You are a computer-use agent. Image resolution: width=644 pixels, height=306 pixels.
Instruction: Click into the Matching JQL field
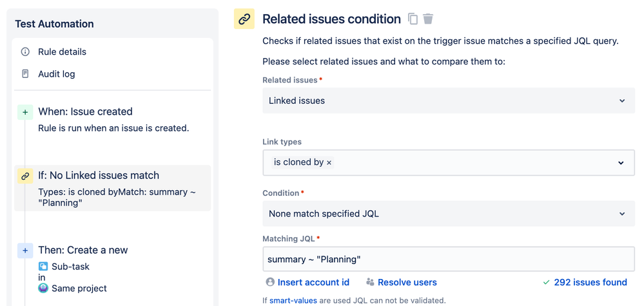coord(448,260)
